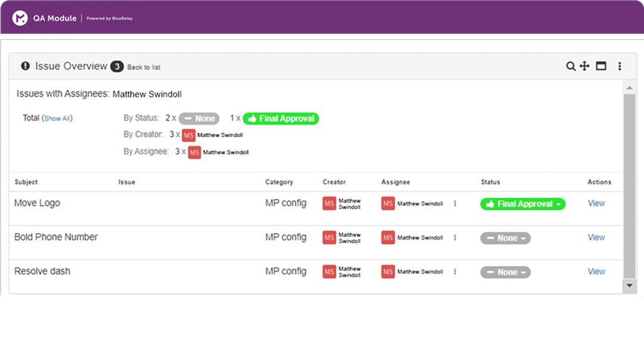This screenshot has height=339, width=644.
Task: Click MS creator avatar in Resolve dash row
Action: pyautogui.click(x=329, y=272)
